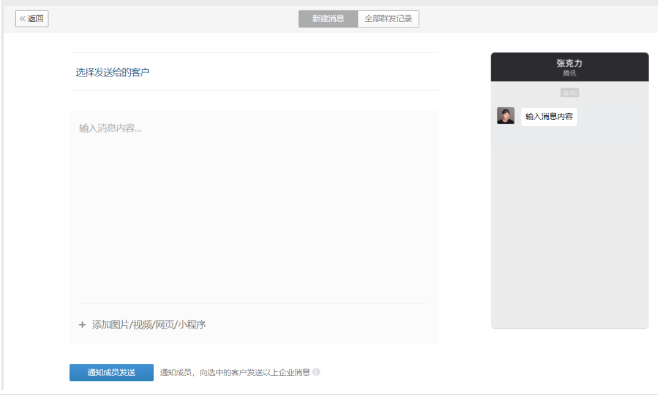658x398 pixels.
Task: Click the empty row right of 选择发送给的客户
Action: [x=294, y=72]
